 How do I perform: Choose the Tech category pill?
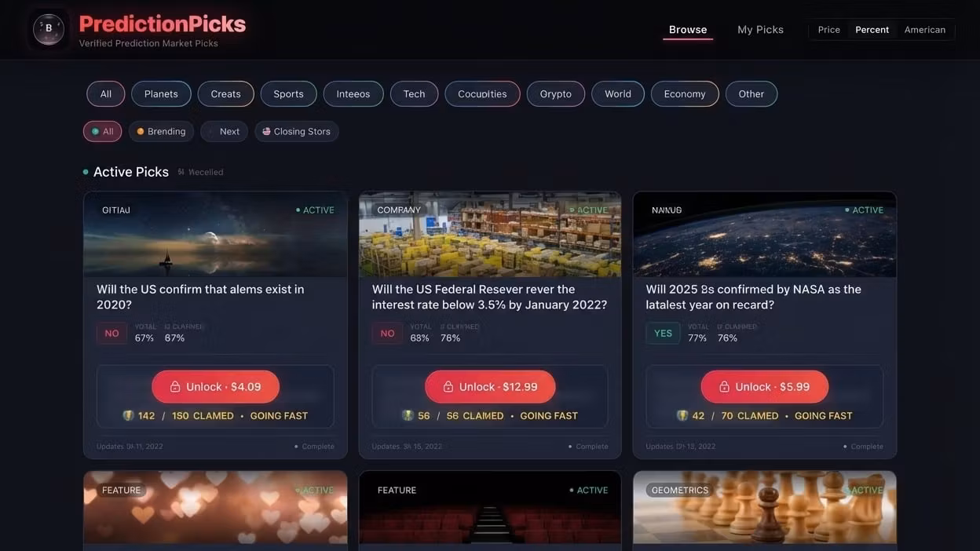pyautogui.click(x=414, y=93)
